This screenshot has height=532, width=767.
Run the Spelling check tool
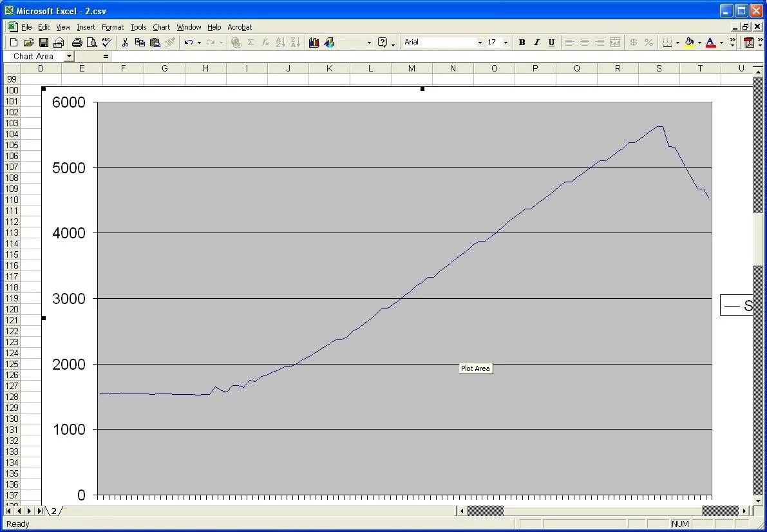[x=106, y=43]
